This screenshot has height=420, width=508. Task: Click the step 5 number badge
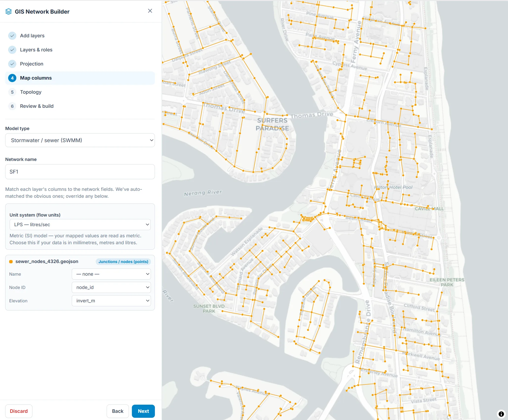click(x=12, y=92)
